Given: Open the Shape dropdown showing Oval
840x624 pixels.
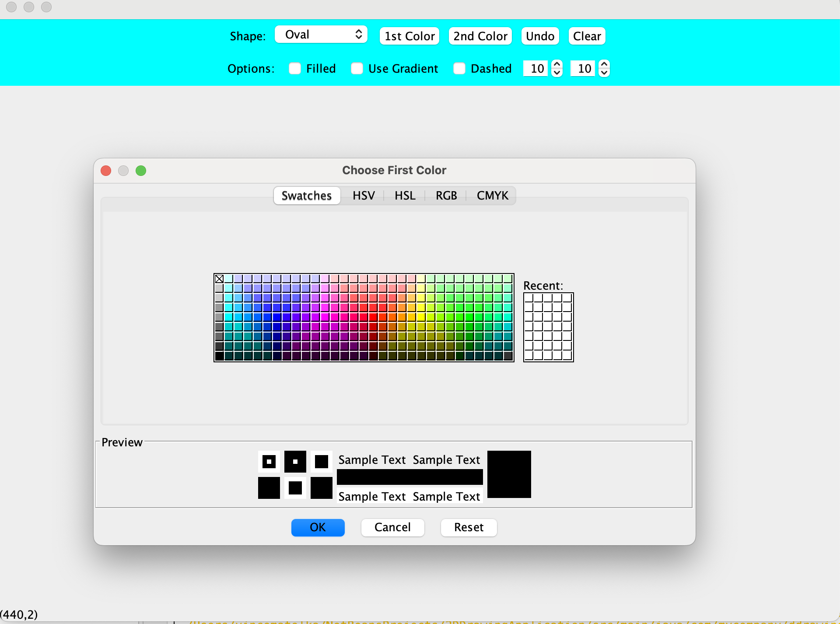Looking at the screenshot, I should coord(321,35).
